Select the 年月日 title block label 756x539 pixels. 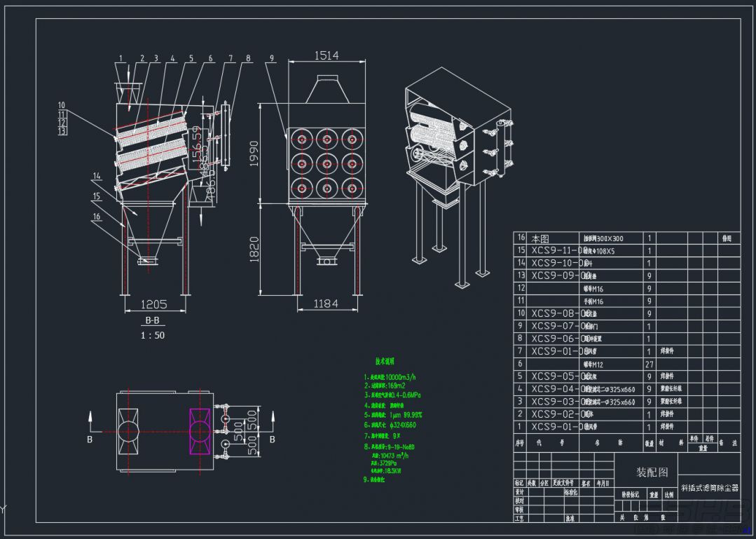pos(602,483)
